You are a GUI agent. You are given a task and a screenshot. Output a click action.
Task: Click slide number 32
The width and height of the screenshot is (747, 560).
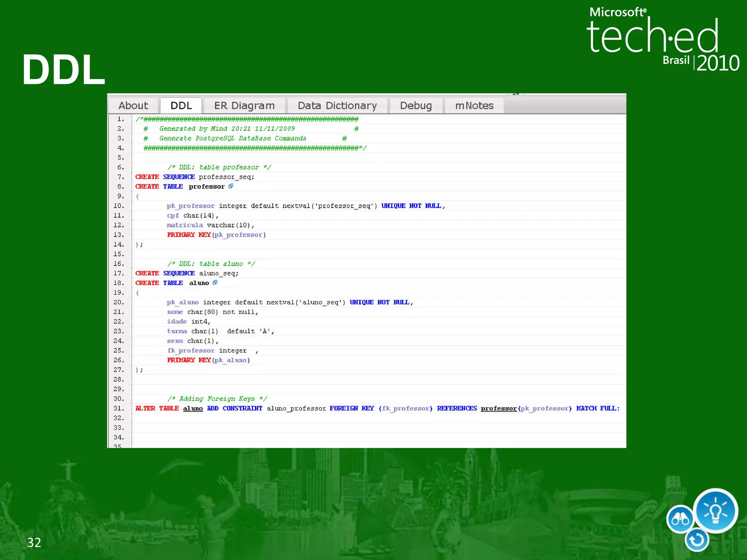(34, 542)
